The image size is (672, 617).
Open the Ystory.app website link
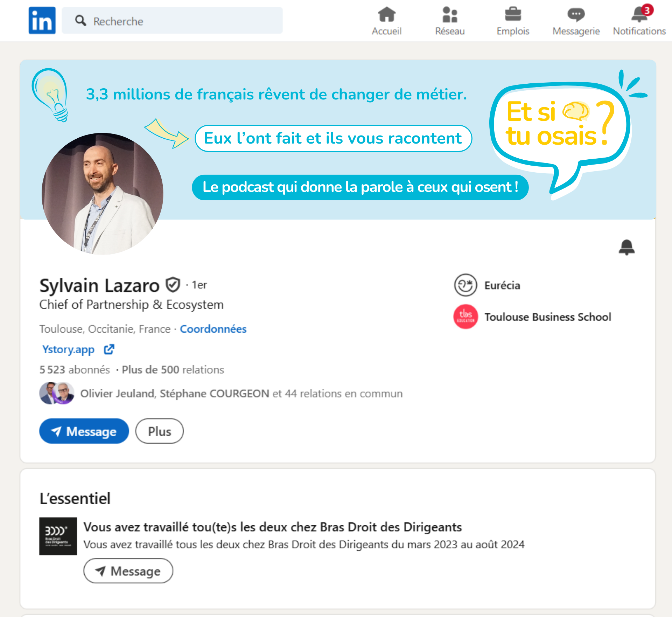click(x=68, y=349)
